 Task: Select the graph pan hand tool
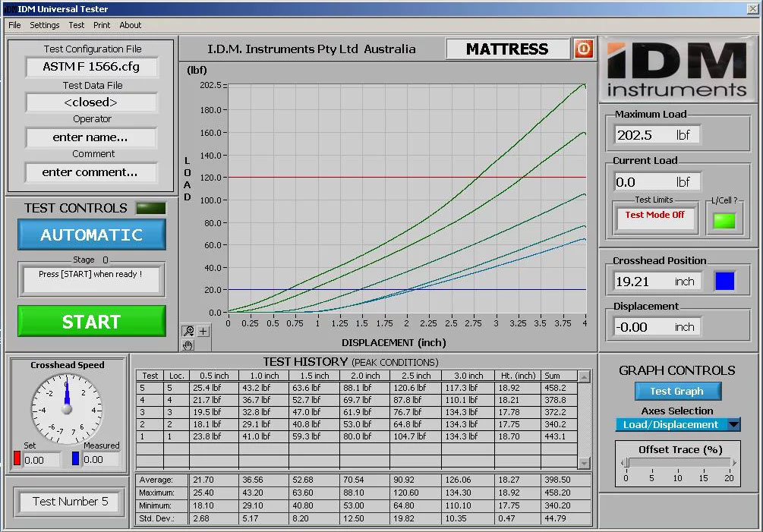[x=188, y=345]
